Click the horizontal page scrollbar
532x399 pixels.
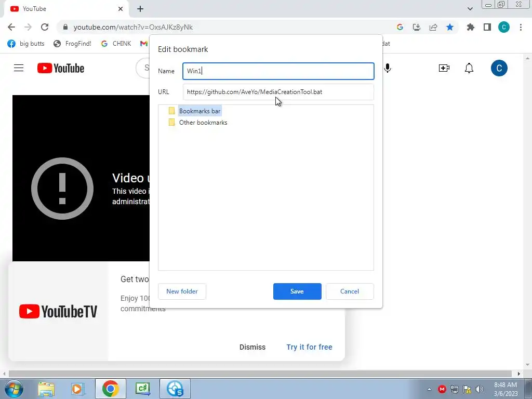260,374
